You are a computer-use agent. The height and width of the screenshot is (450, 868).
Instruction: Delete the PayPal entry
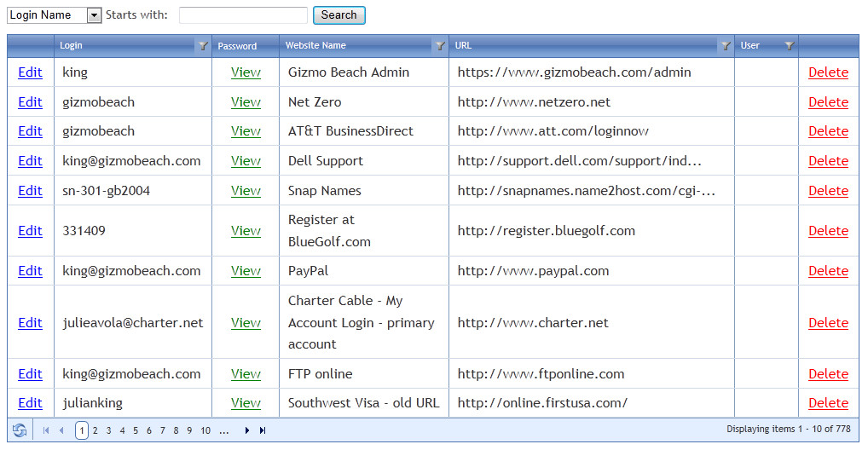(x=828, y=271)
